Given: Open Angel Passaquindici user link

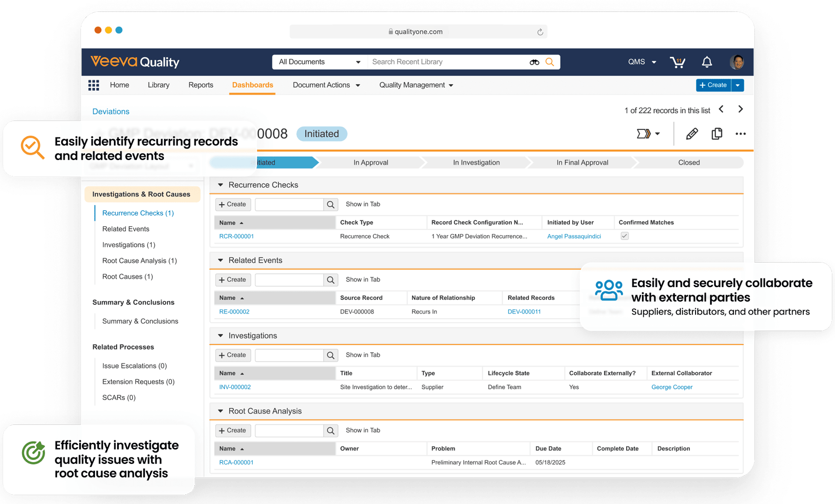Looking at the screenshot, I should click(574, 236).
